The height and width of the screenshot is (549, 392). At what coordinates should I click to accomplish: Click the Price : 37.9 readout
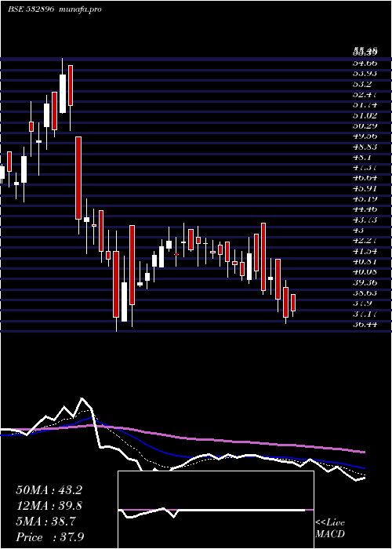(x=50, y=537)
